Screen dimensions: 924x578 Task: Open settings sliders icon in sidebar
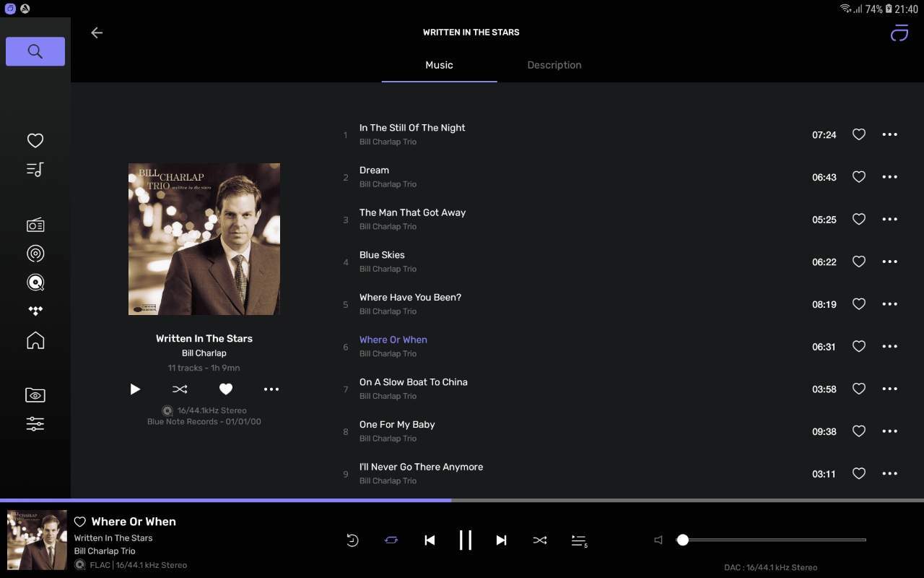pos(35,424)
